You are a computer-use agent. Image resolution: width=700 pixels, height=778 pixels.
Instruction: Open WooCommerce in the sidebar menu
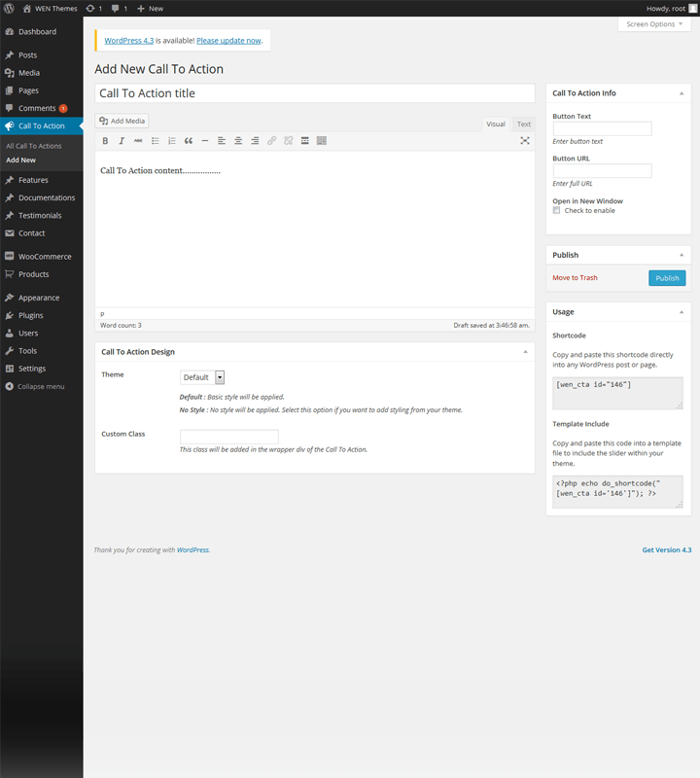point(44,257)
